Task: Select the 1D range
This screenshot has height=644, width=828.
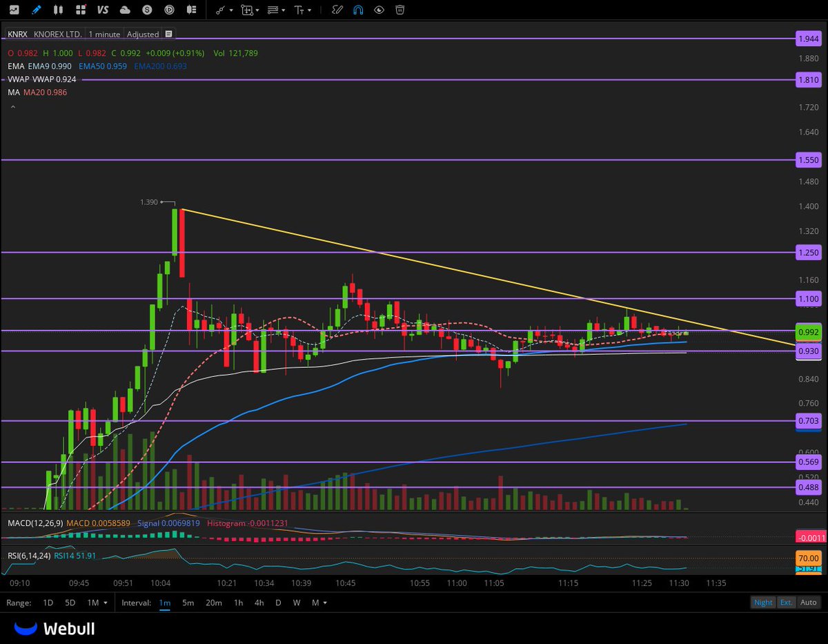Action: tap(48, 603)
